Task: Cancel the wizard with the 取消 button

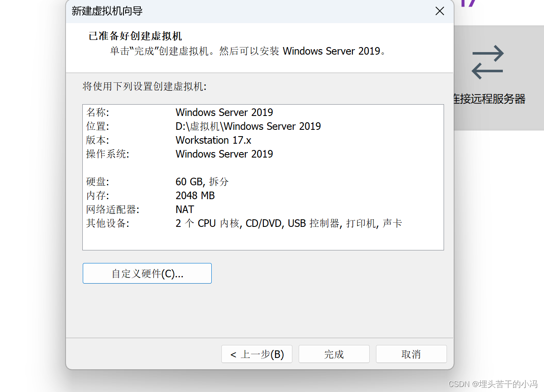Action: tap(411, 354)
